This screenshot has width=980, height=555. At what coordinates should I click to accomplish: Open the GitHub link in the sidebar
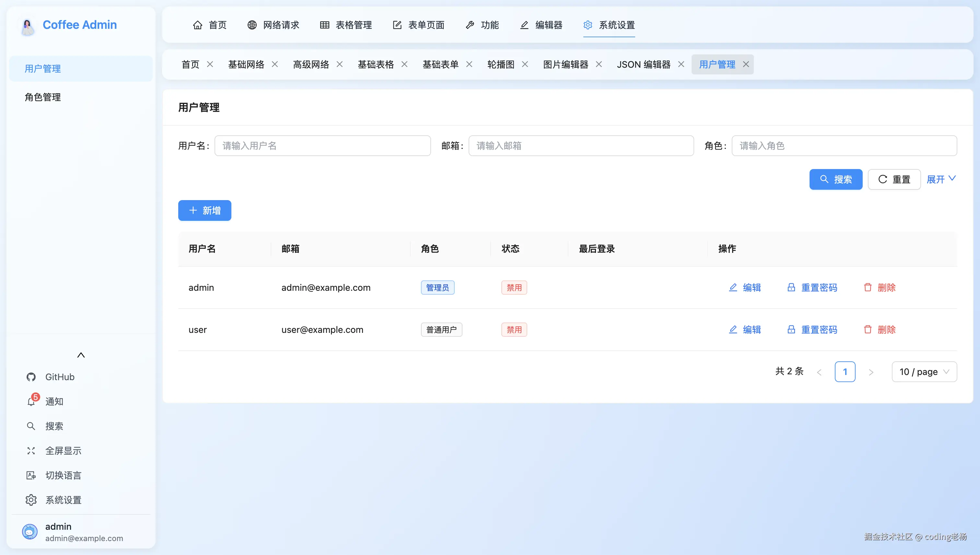click(x=60, y=377)
